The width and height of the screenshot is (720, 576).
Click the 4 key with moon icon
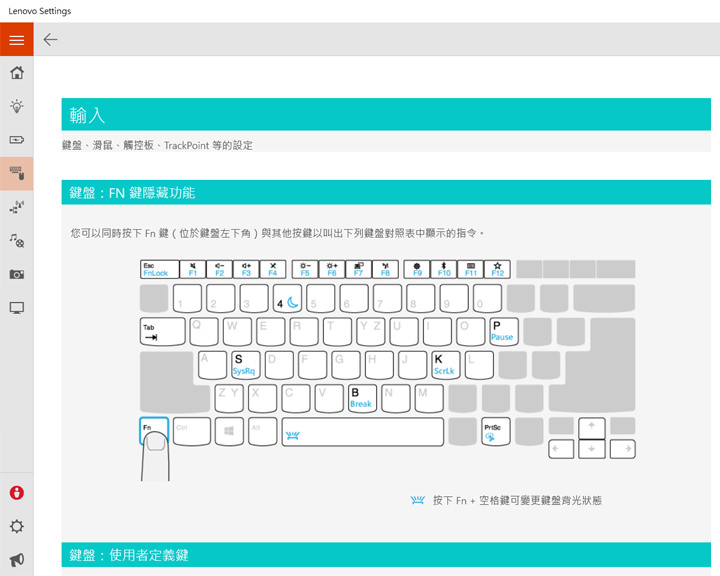287,299
